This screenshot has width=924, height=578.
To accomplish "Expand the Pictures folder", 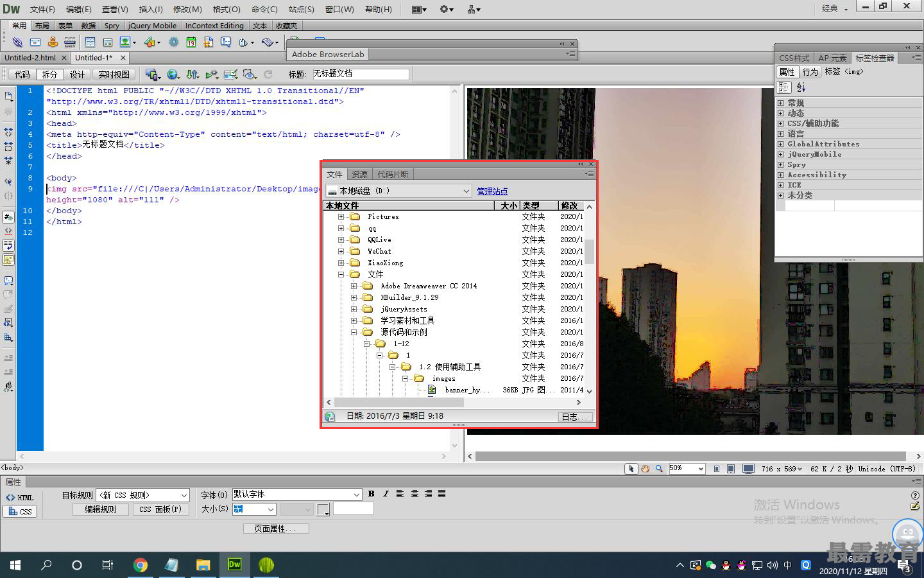I will [341, 217].
